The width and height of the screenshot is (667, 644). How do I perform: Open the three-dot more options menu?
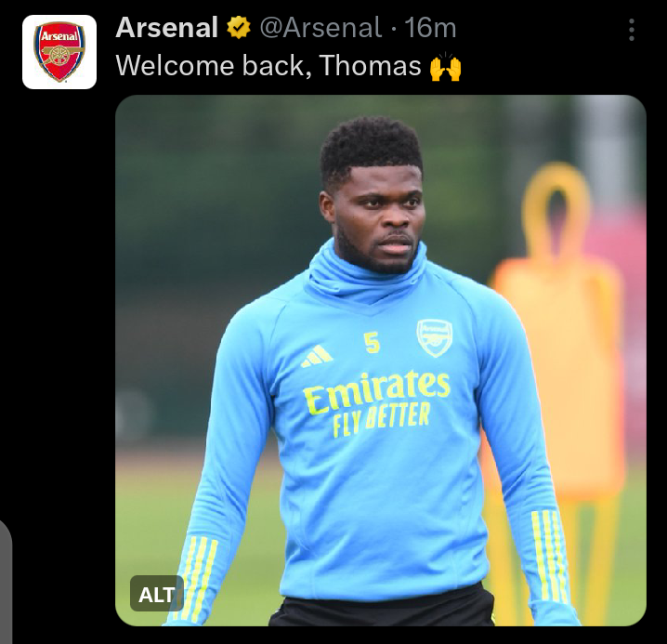click(x=632, y=30)
